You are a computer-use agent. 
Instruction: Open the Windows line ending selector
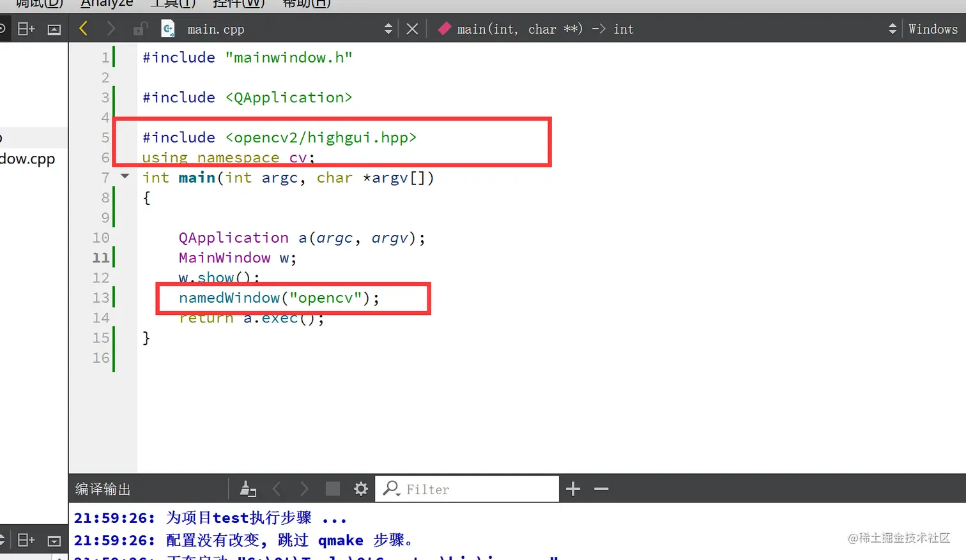[933, 29]
